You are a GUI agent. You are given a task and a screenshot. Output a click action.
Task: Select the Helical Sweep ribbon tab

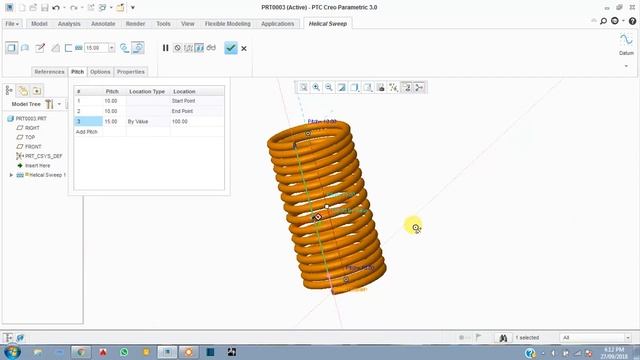328,24
